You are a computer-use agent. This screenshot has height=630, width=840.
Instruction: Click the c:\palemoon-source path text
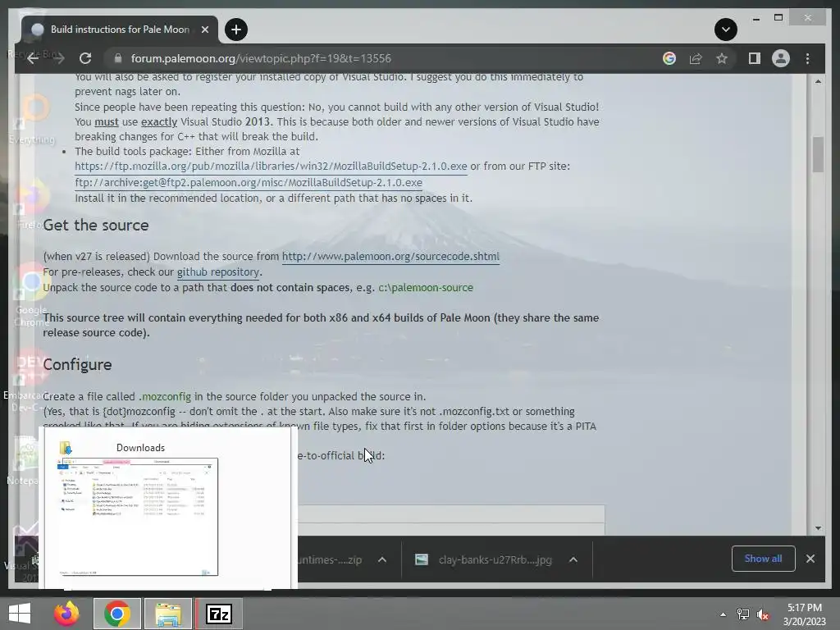(426, 288)
